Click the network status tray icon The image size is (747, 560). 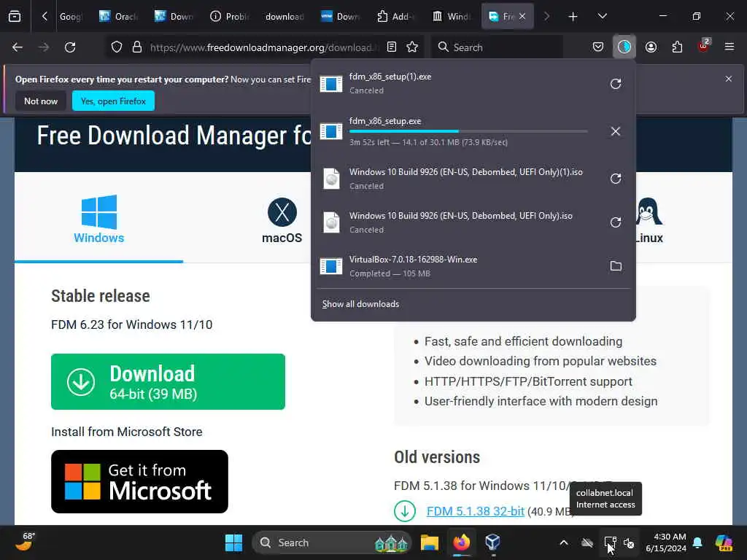610,542
